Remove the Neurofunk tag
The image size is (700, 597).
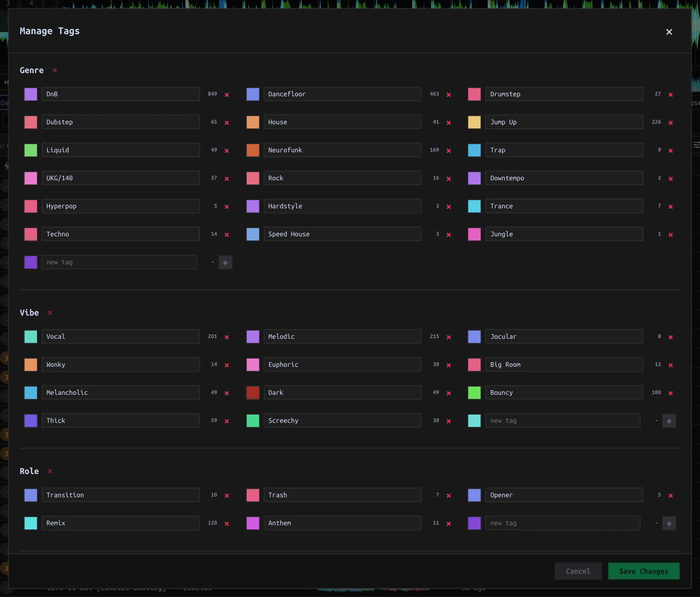[449, 151]
